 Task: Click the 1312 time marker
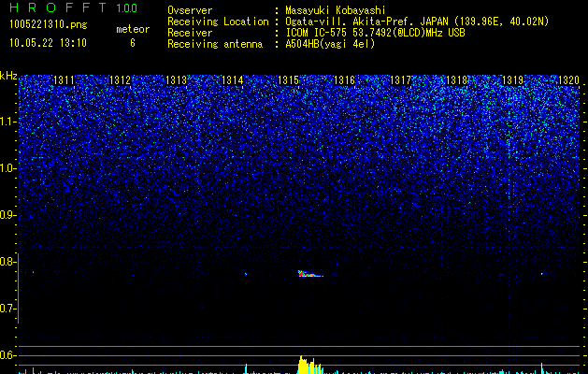point(120,80)
